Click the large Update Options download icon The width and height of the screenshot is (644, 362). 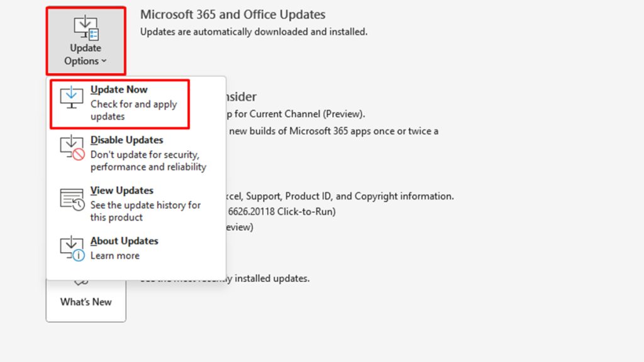click(86, 26)
